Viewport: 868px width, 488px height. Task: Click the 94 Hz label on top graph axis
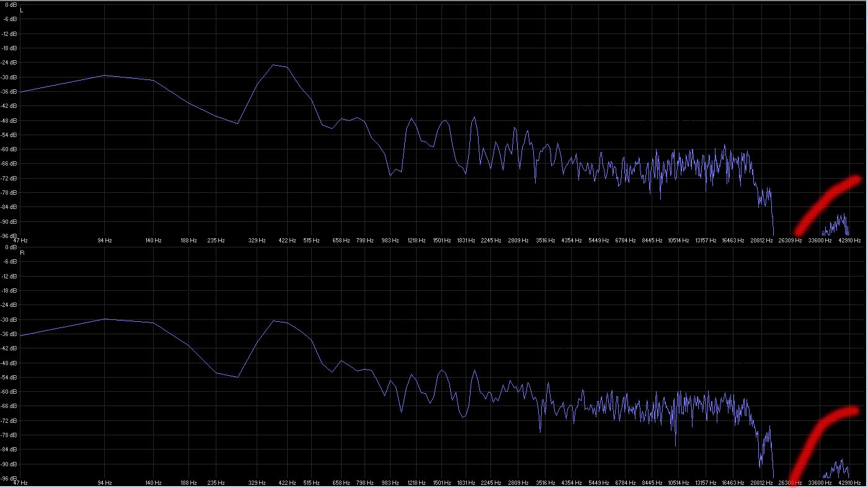[104, 240]
